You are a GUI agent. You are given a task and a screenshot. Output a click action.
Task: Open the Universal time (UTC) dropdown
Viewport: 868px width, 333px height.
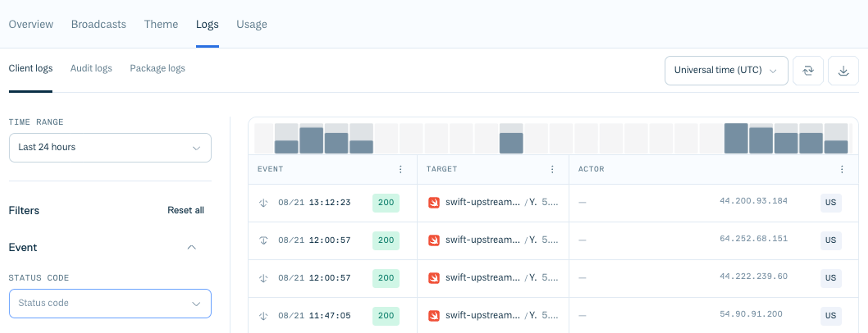pos(726,70)
